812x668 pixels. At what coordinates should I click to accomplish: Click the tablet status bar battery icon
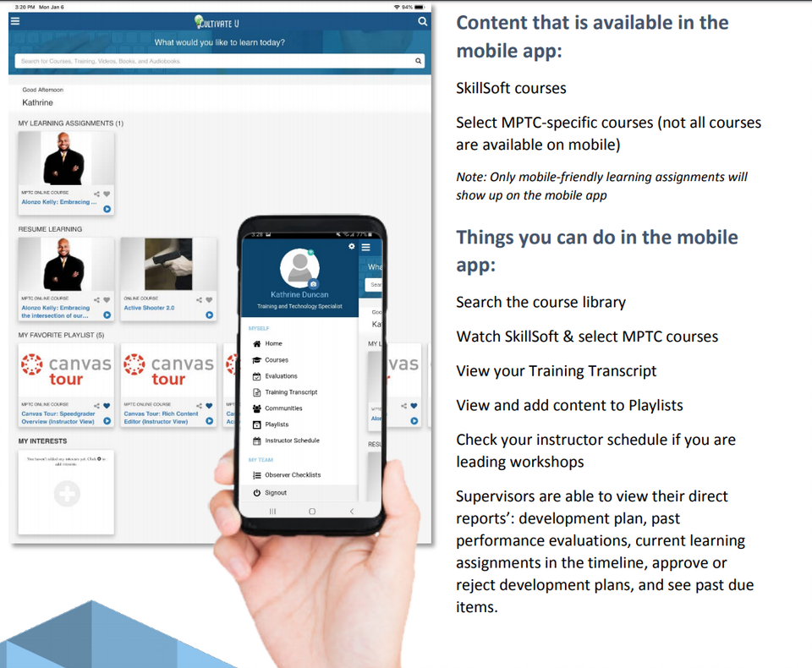pos(420,8)
